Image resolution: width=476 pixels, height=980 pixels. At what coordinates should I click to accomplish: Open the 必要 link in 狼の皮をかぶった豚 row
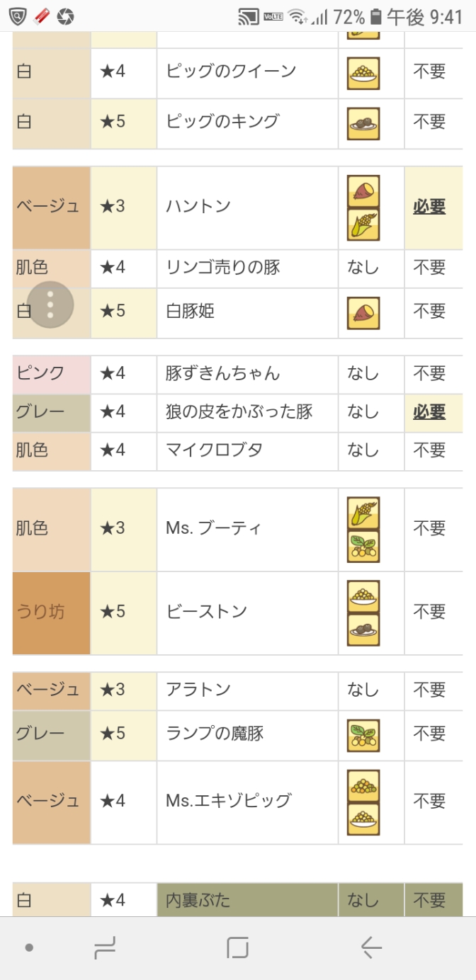pyautogui.click(x=429, y=411)
